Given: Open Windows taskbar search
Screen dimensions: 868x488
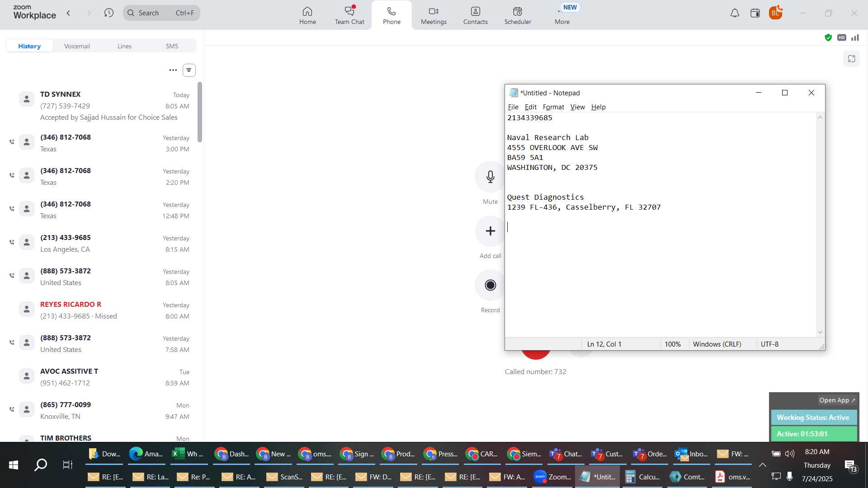Looking at the screenshot, I should click(41, 465).
